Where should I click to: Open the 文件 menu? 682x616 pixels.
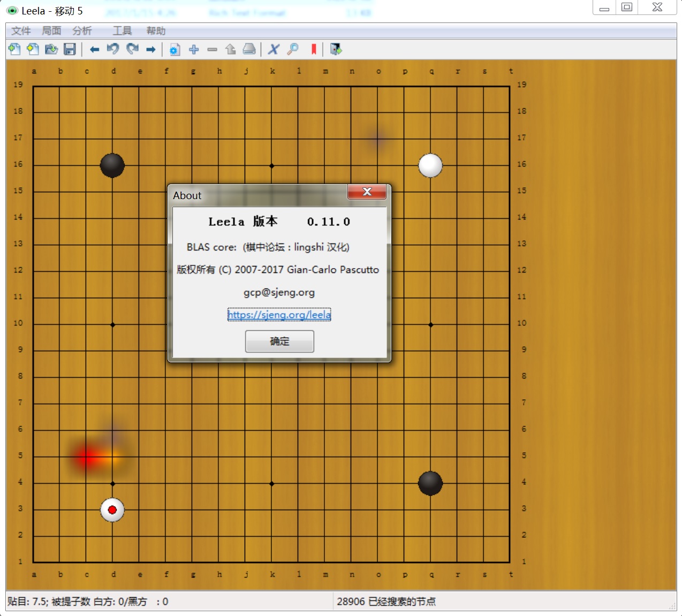21,31
